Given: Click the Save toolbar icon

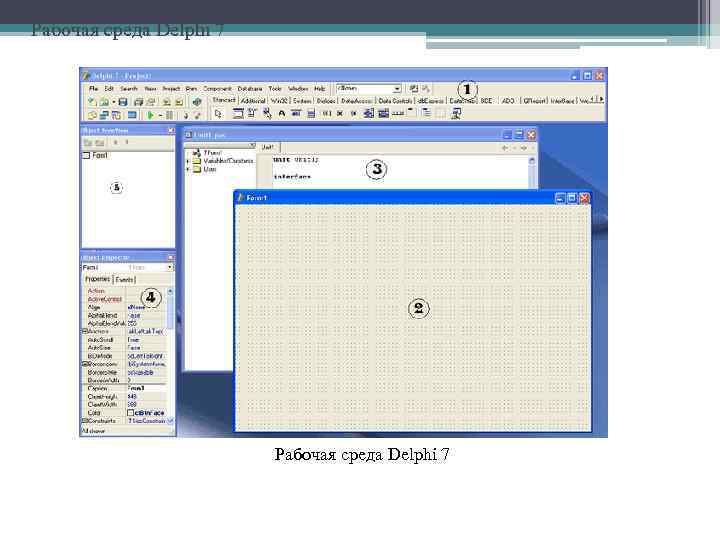Looking at the screenshot, I should tap(123, 101).
